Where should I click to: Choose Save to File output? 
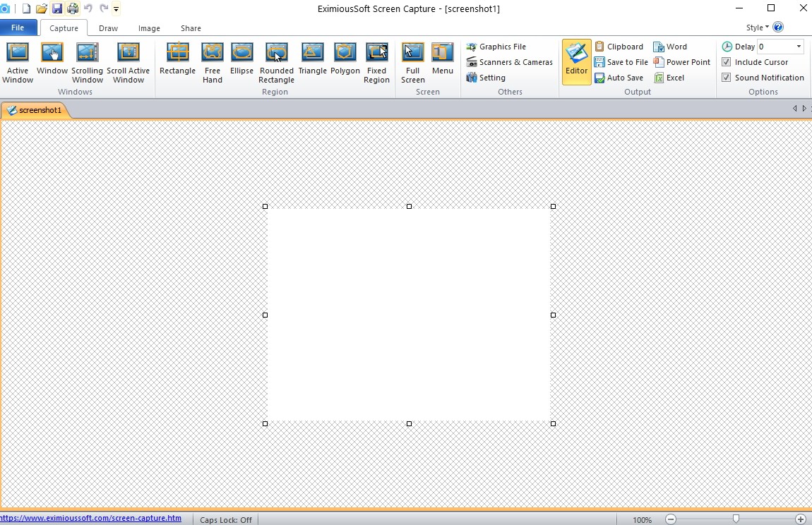(x=621, y=62)
